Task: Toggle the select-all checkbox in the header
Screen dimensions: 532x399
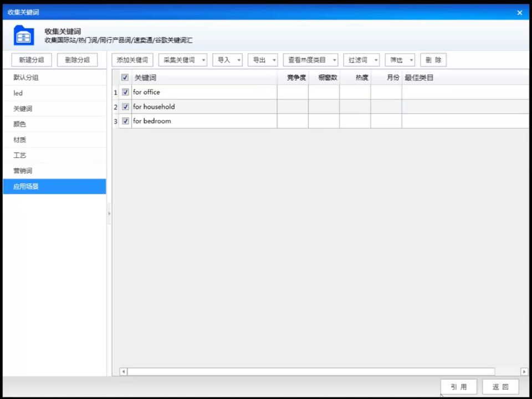Action: point(125,78)
